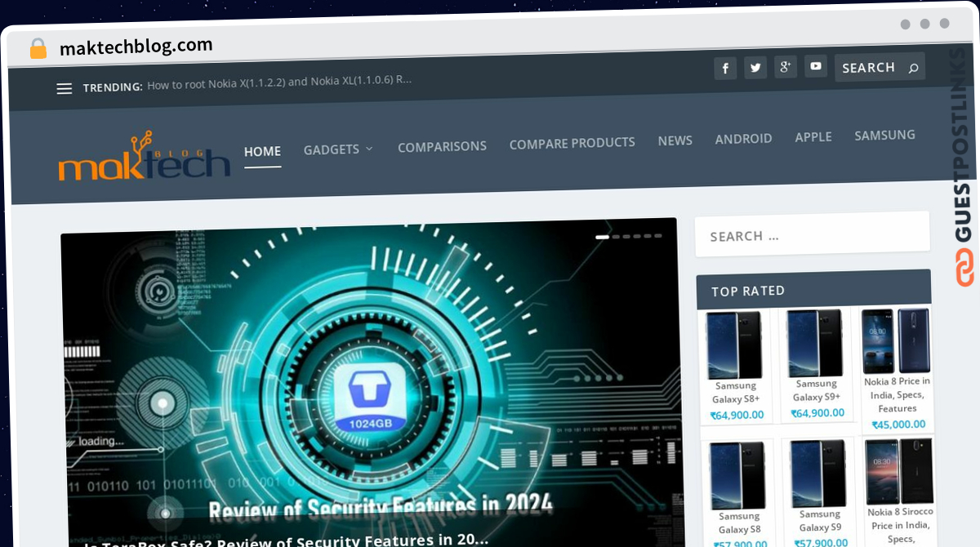Open the COMPARISONS menu item
The image size is (980, 547).
click(x=442, y=146)
